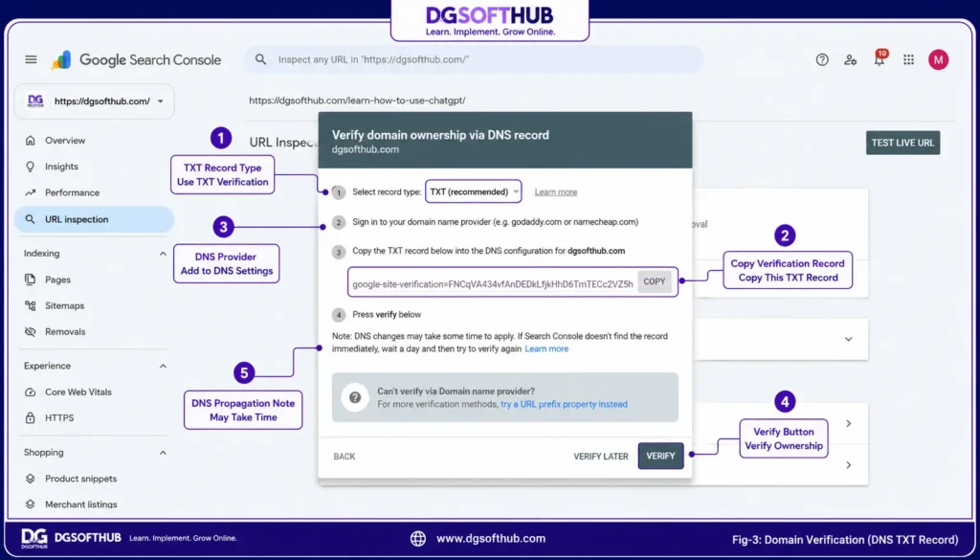Open the notifications bell icon
980x560 pixels.
pyautogui.click(x=880, y=58)
